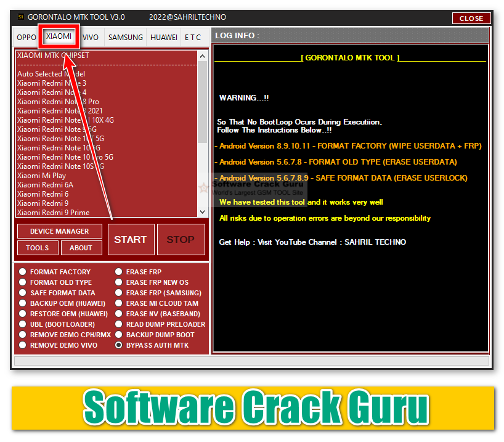Image resolution: width=504 pixels, height=442 pixels.
Task: Click the LOG INFO header
Action: point(237,35)
